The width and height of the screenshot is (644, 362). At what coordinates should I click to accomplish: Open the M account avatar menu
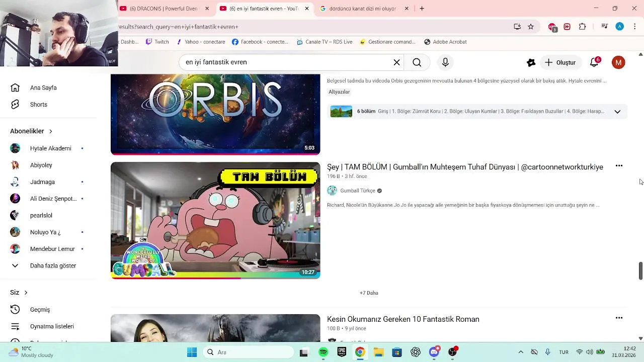tap(618, 62)
